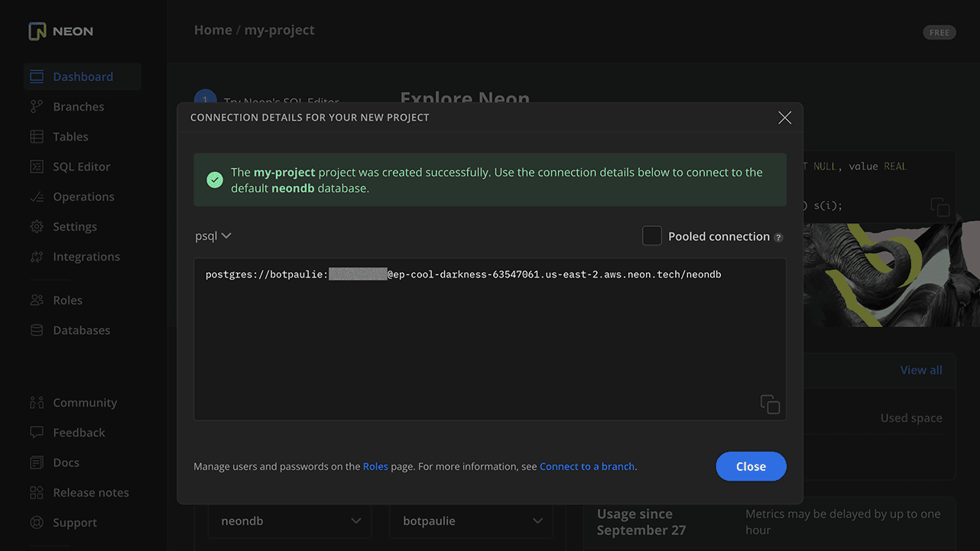
Task: Open the neondb database dropdown
Action: pyautogui.click(x=290, y=521)
